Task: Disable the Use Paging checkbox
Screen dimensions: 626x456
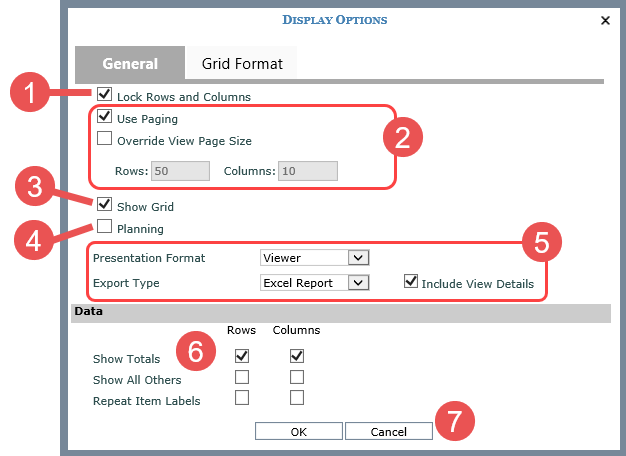Action: pyautogui.click(x=105, y=118)
